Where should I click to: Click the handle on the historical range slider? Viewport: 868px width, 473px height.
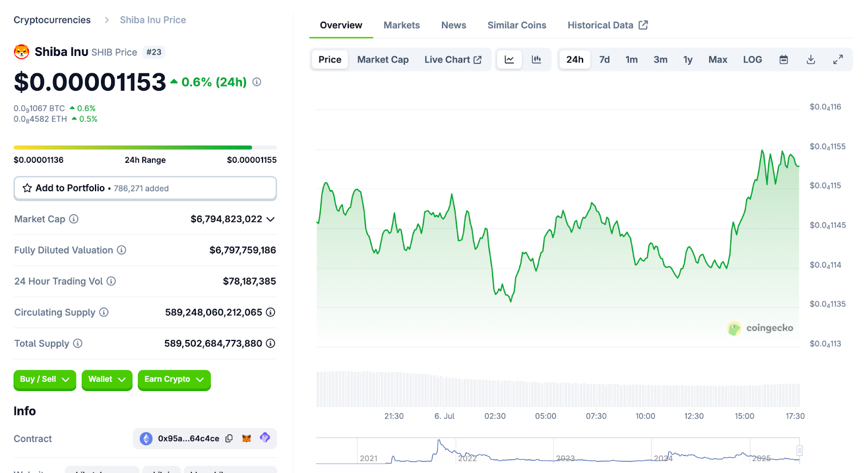coord(799,450)
